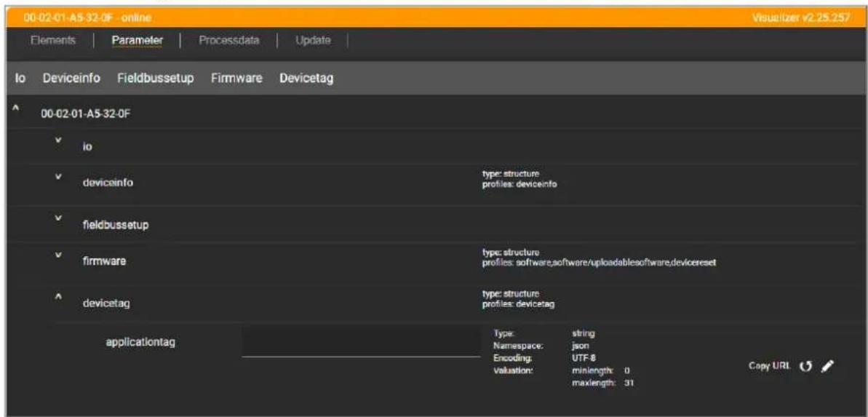Click the applicationtag parameter name
Viewport: 868px width, 417px height.
tap(140, 342)
